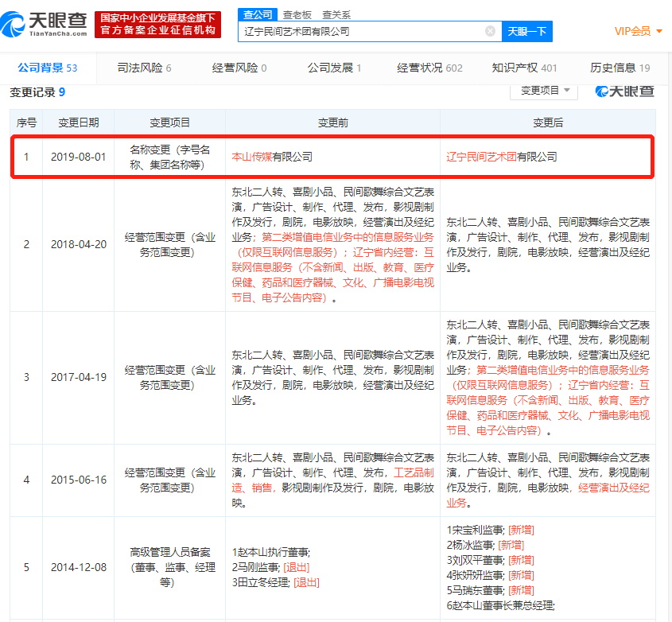Click 1赵本山执行董事 in the 变更前 column
Screen dimensions: 672x622
(x=271, y=552)
